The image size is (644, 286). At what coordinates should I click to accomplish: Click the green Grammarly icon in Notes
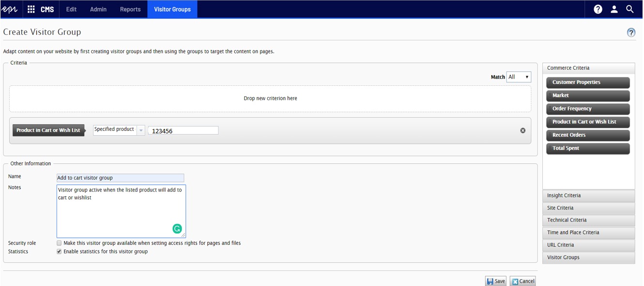point(177,229)
